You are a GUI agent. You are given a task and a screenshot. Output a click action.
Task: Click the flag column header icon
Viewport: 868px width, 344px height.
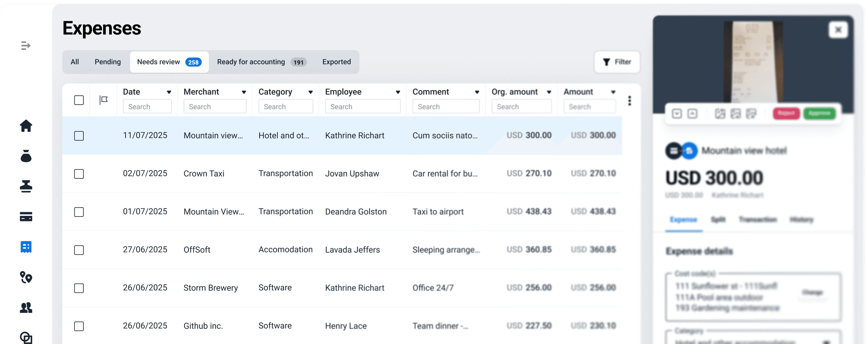(x=103, y=100)
